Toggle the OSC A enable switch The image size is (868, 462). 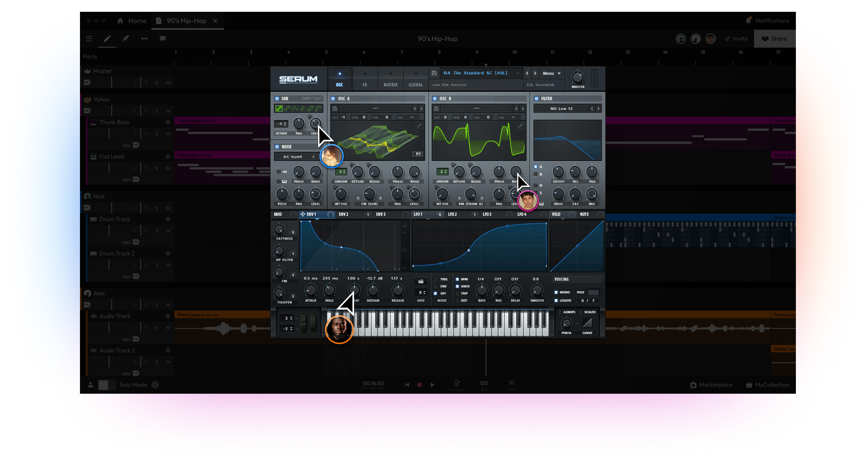(333, 99)
